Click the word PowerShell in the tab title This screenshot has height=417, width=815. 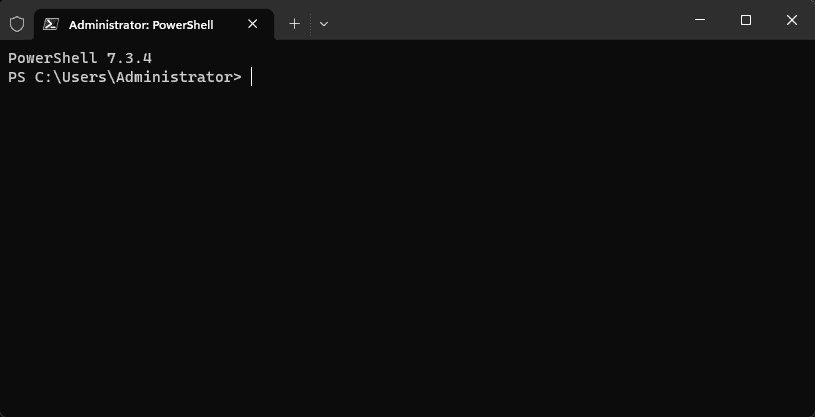(x=184, y=24)
